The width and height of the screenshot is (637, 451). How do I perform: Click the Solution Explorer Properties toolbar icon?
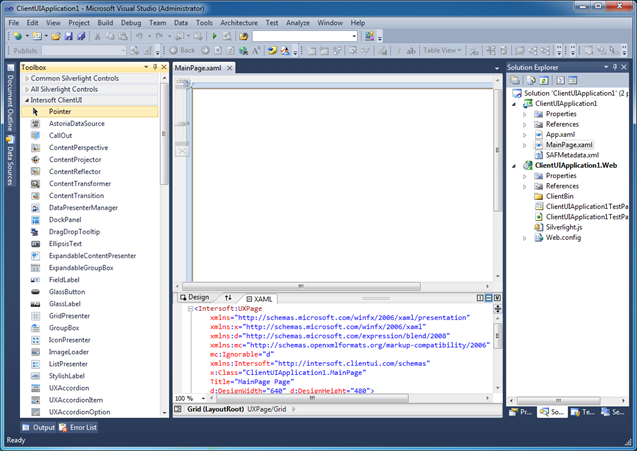click(x=515, y=80)
